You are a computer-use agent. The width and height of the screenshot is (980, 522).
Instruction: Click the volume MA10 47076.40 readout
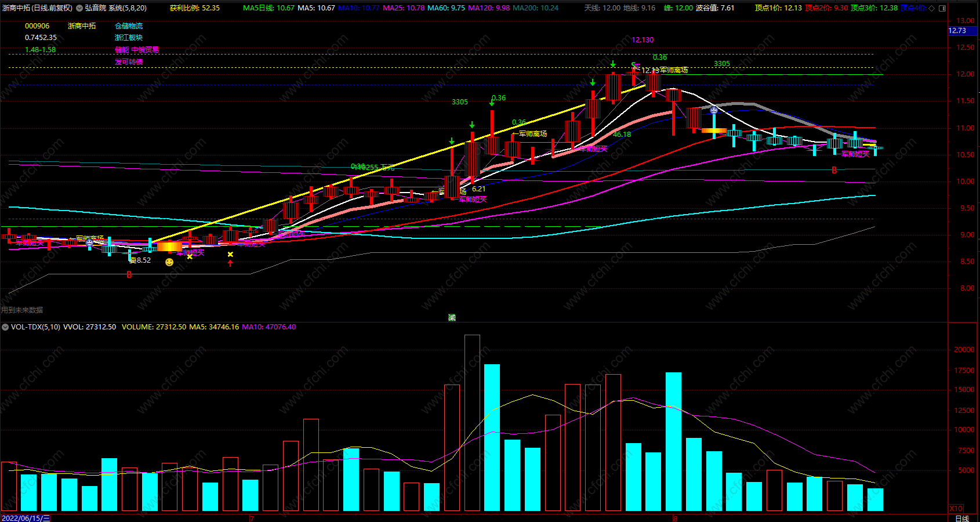pyautogui.click(x=269, y=327)
